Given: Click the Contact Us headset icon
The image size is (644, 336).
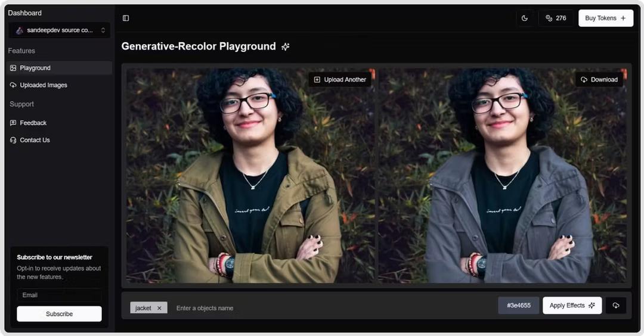Looking at the screenshot, I should (13, 140).
